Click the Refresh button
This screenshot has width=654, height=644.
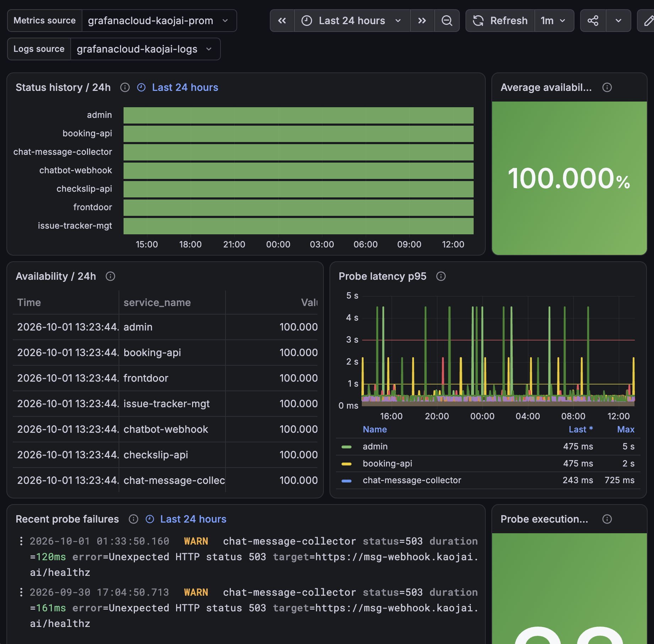pos(500,21)
